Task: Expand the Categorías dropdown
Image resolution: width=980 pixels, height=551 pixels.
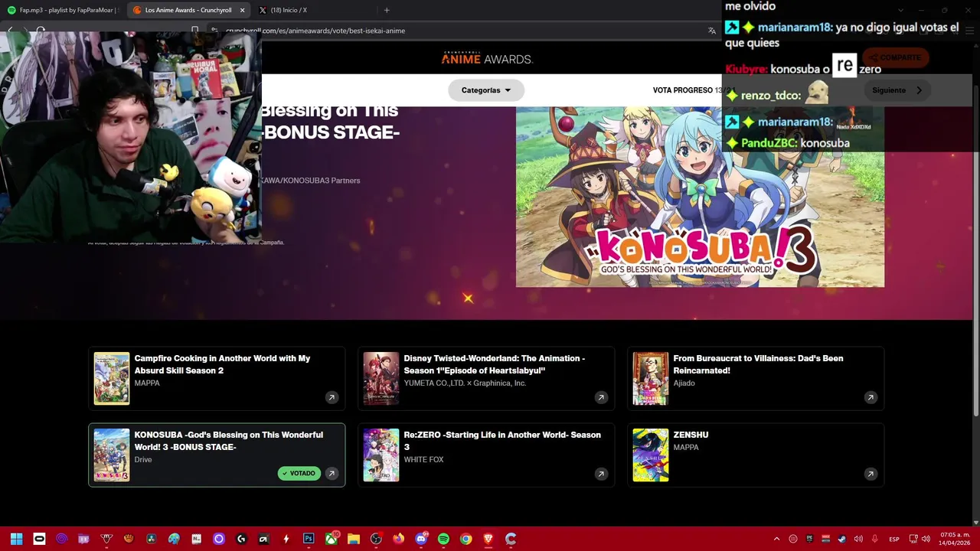Action: [x=486, y=90]
